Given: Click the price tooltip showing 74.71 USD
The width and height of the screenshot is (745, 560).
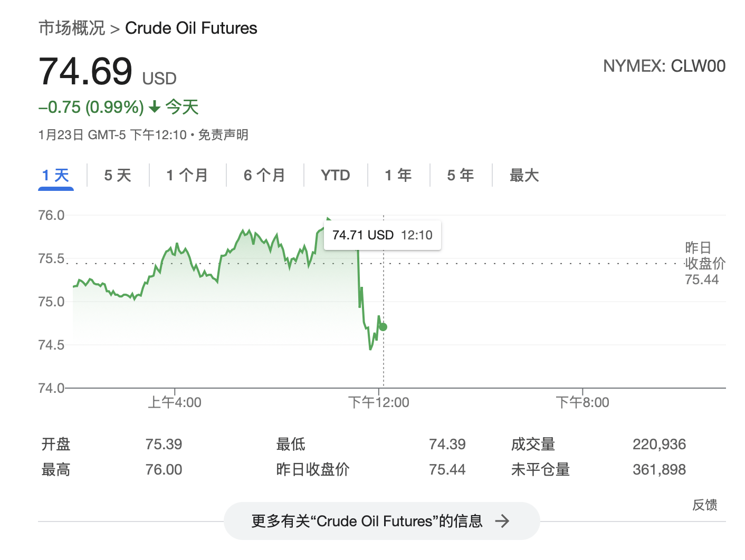Looking at the screenshot, I should click(381, 235).
